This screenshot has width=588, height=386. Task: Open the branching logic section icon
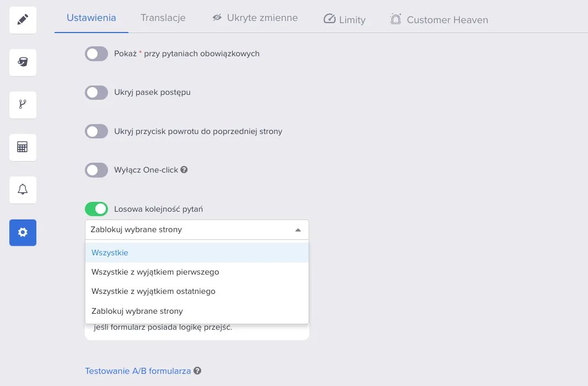[x=23, y=105]
